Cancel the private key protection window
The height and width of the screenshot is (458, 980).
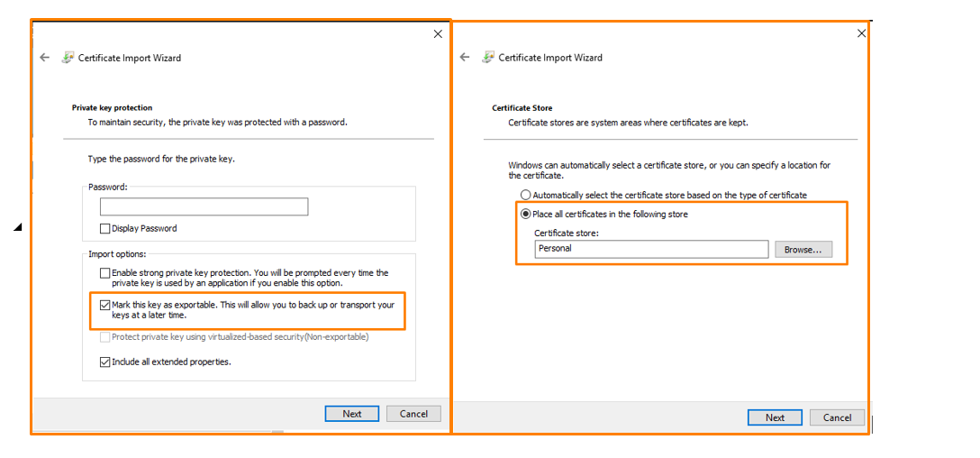pyautogui.click(x=413, y=414)
